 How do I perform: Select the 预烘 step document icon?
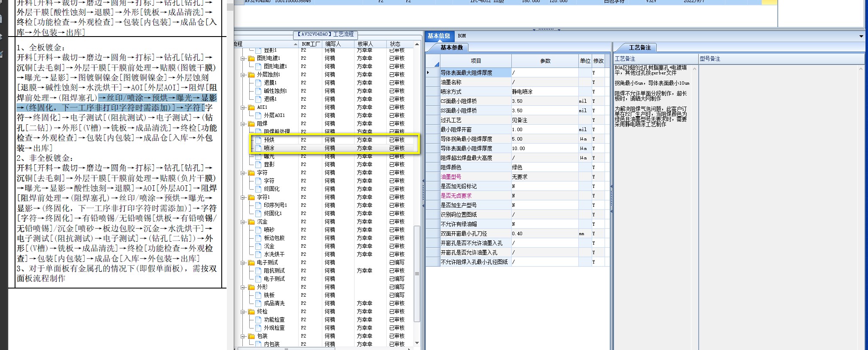258,140
